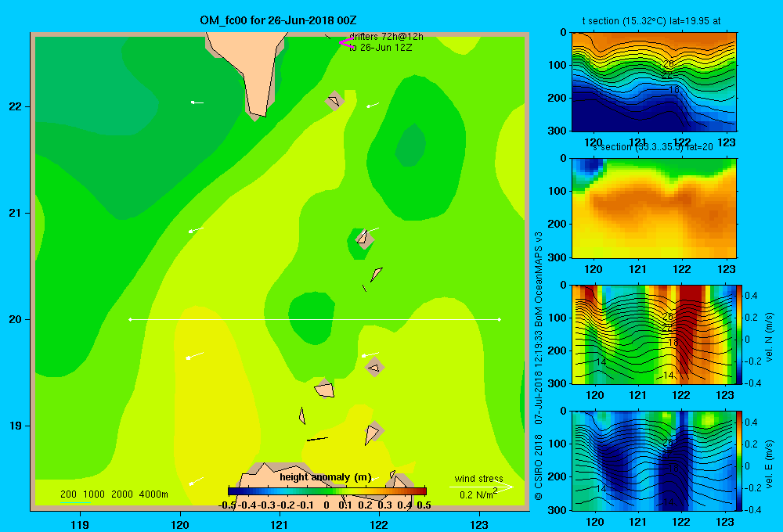Click the height anomaly color bar
This screenshot has height=532, width=783.
327,491
